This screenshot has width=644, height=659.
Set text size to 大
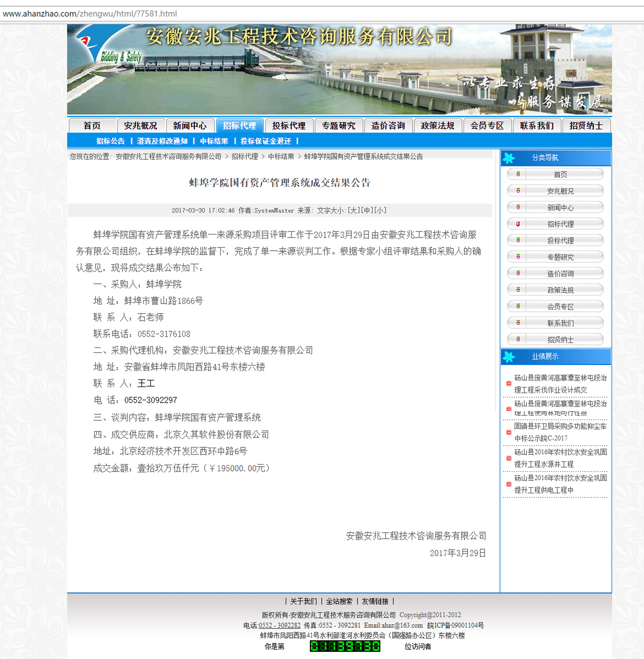click(354, 210)
